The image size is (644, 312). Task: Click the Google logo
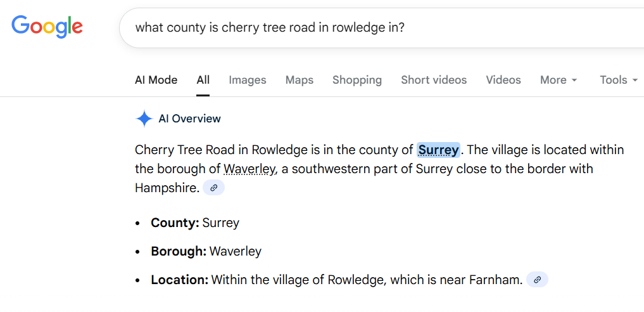(x=47, y=27)
